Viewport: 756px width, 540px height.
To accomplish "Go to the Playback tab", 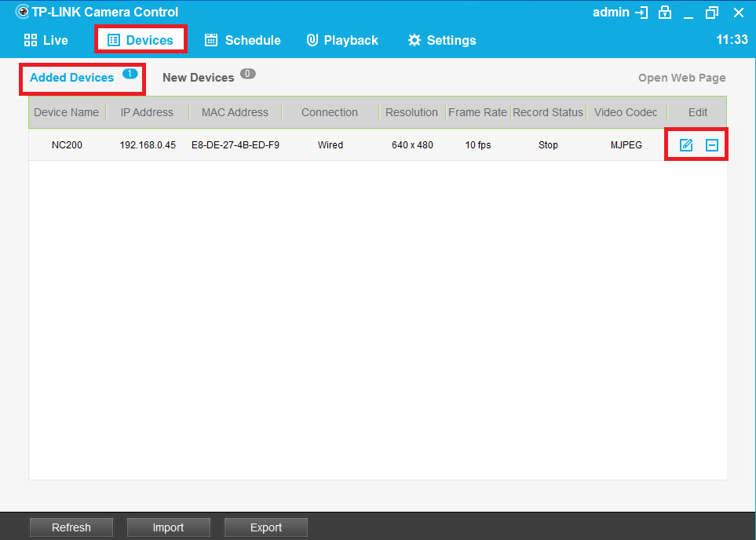I will tap(342, 40).
